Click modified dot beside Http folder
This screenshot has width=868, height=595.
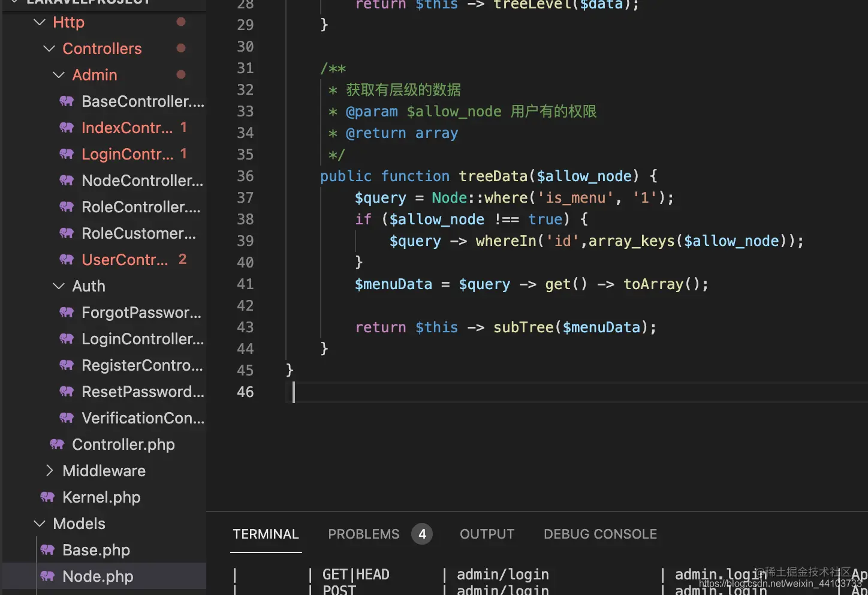click(x=181, y=22)
